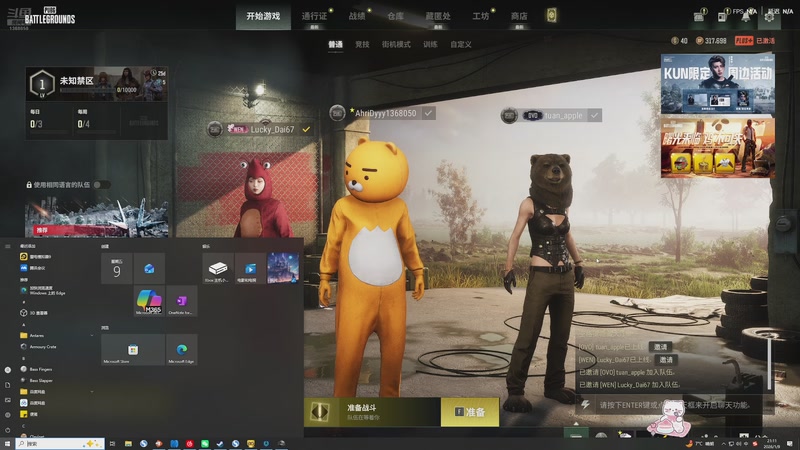Open the notifications bell icon
Viewport: 800px width, 450px height.
pyautogui.click(x=745, y=17)
